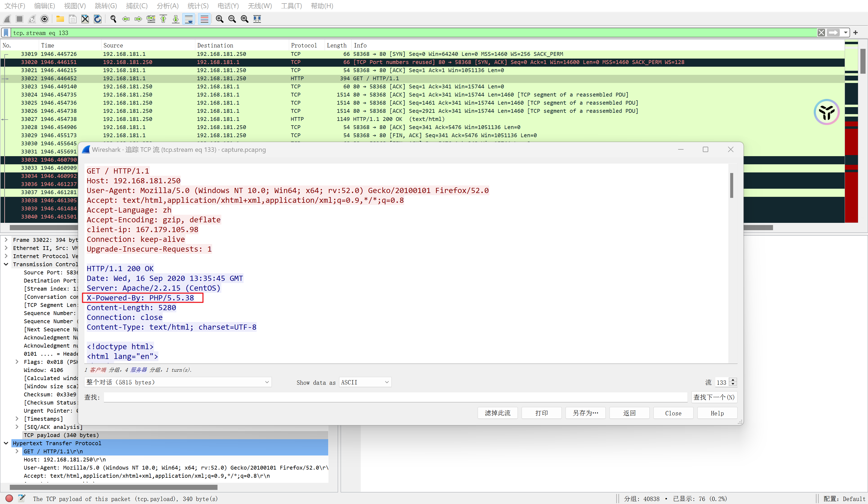
Task: Click the open capture file folder icon
Action: point(60,19)
